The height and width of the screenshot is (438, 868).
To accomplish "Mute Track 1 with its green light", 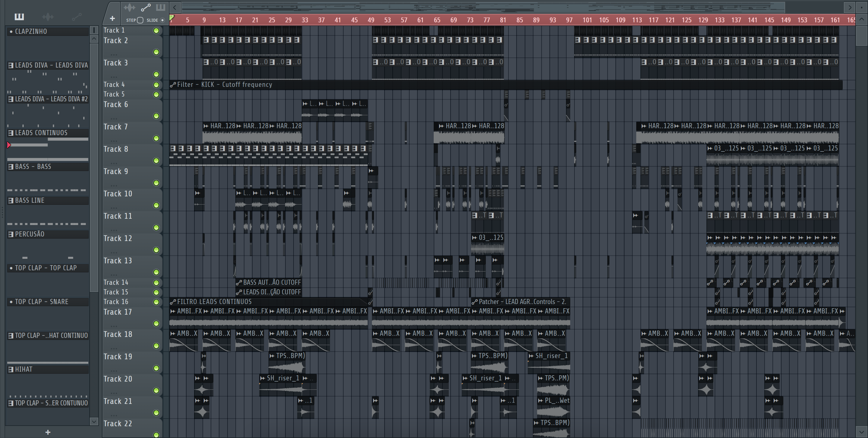I will pyautogui.click(x=156, y=31).
